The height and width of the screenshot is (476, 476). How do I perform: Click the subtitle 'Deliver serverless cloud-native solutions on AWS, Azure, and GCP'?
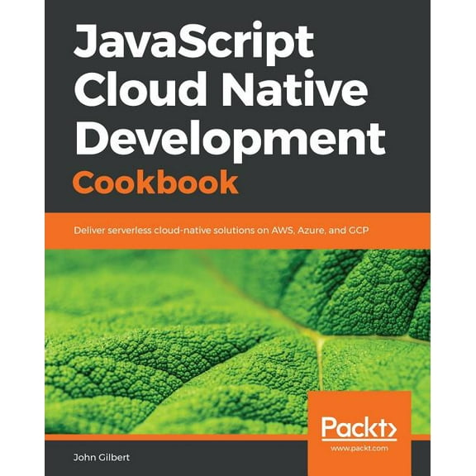coord(221,231)
